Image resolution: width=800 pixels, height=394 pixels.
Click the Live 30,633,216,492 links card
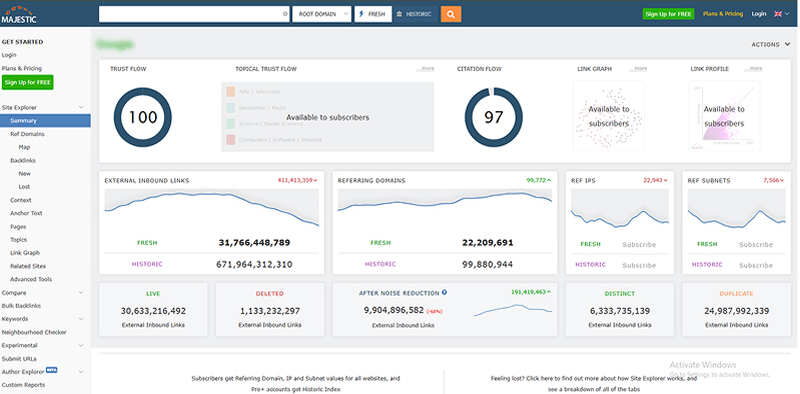tap(153, 310)
